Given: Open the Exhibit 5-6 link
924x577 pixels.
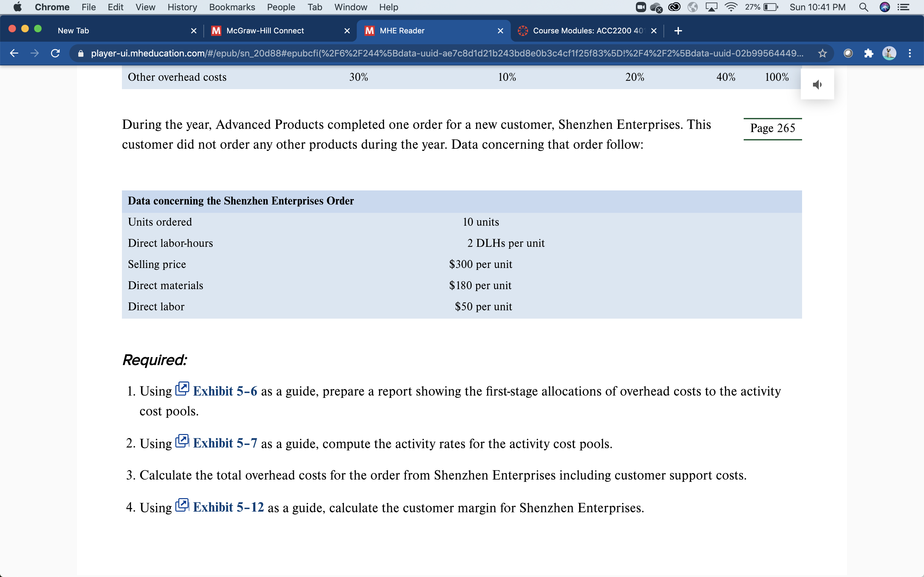Looking at the screenshot, I should pyautogui.click(x=225, y=391).
